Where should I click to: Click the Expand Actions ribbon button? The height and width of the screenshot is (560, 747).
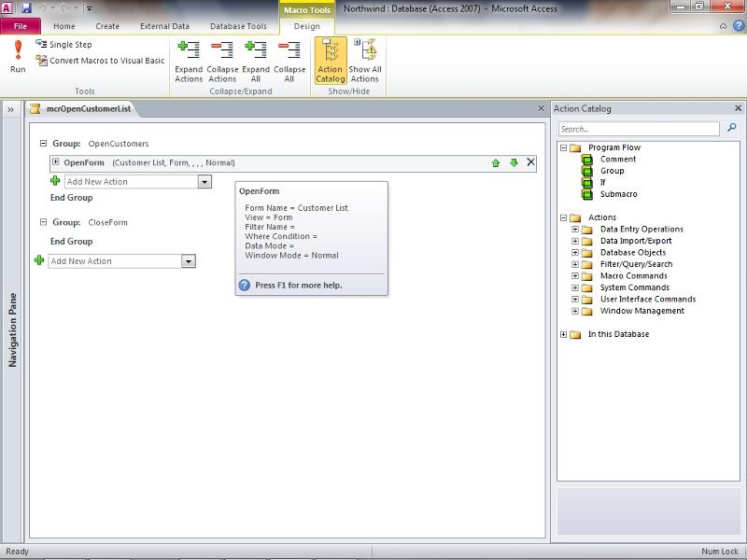[x=189, y=62]
